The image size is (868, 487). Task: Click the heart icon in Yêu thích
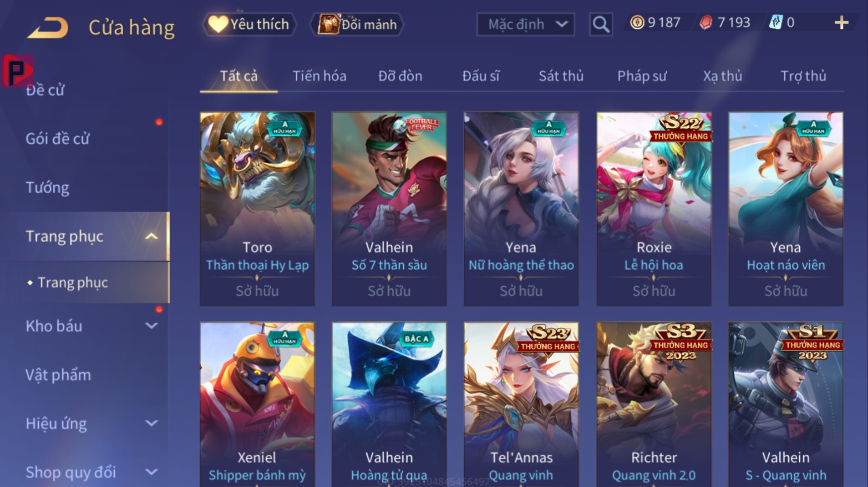(x=218, y=24)
